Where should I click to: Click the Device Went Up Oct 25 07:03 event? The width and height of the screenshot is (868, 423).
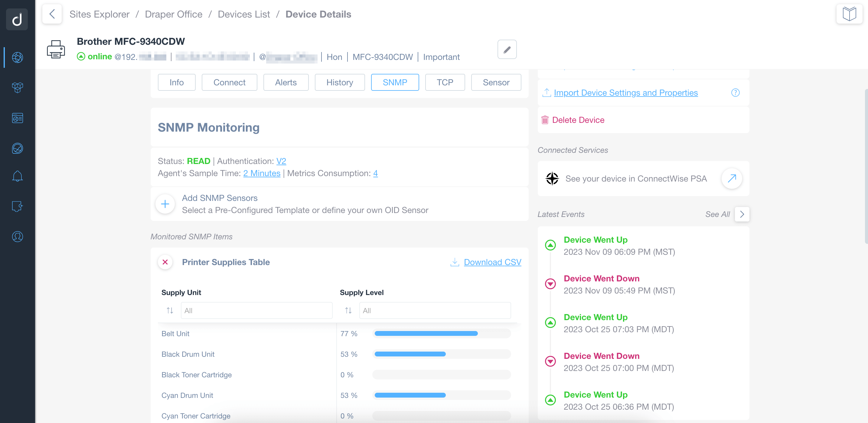(x=619, y=323)
